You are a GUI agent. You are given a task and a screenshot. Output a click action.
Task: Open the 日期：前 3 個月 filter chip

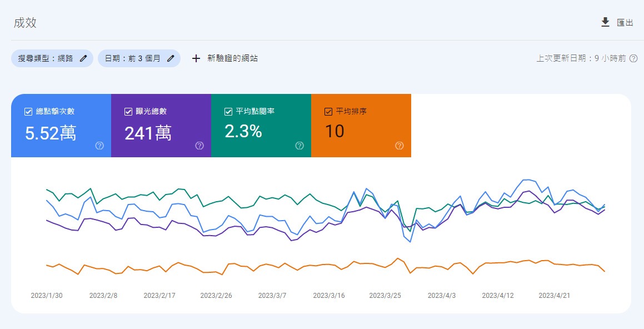pyautogui.click(x=133, y=58)
